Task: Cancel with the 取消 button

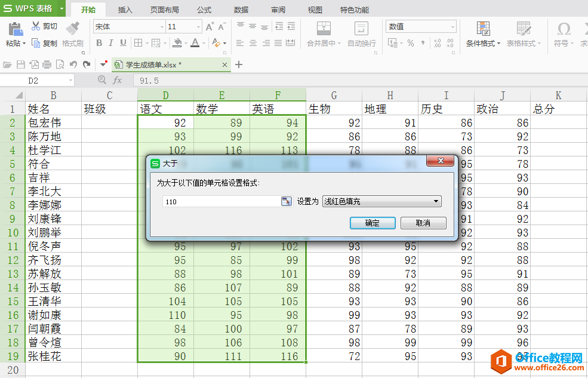Action: pos(423,223)
